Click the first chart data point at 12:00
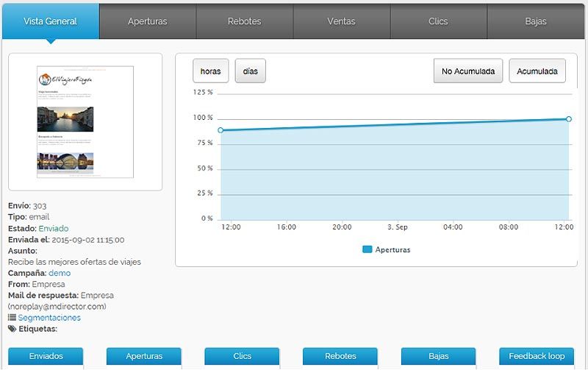The image size is (588, 370). tap(220, 130)
